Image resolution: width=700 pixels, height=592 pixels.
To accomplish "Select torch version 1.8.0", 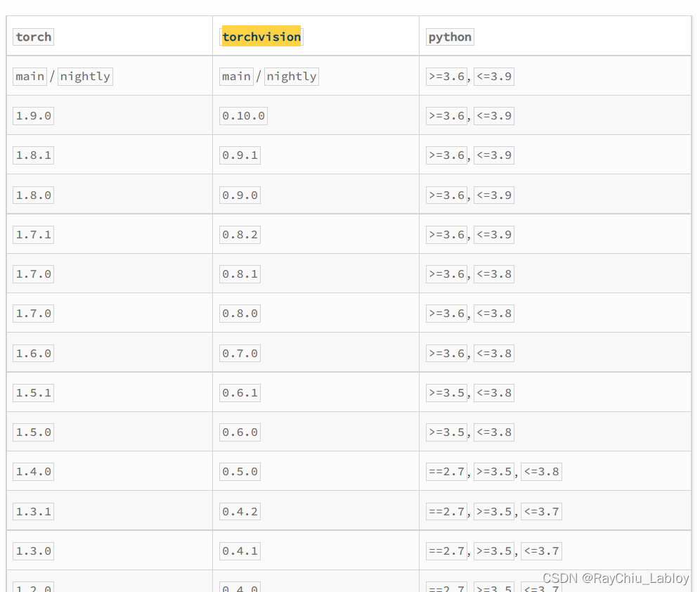I will [x=34, y=195].
